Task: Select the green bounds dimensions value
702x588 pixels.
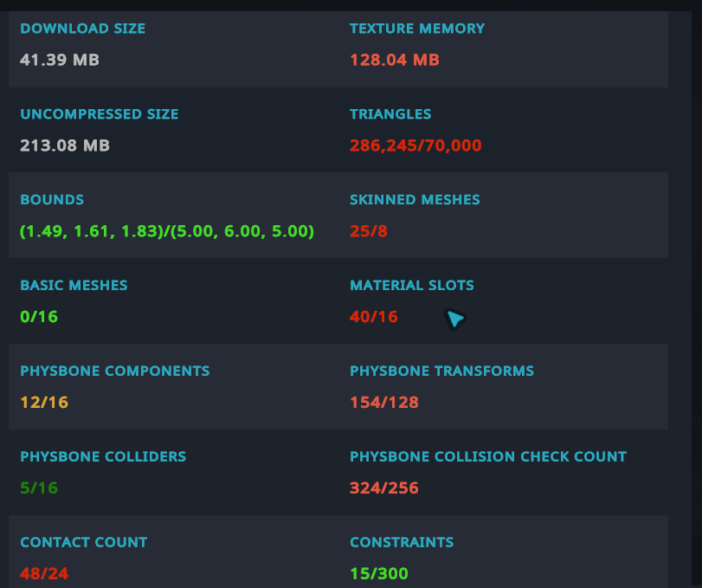Action: pos(167,231)
